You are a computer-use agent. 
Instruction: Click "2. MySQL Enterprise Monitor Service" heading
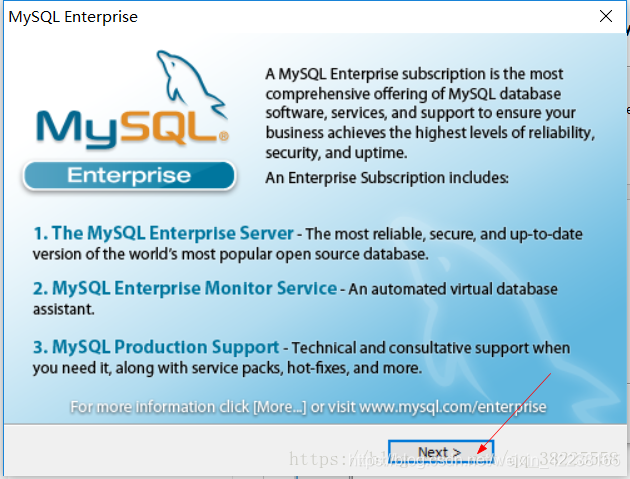coord(185,289)
